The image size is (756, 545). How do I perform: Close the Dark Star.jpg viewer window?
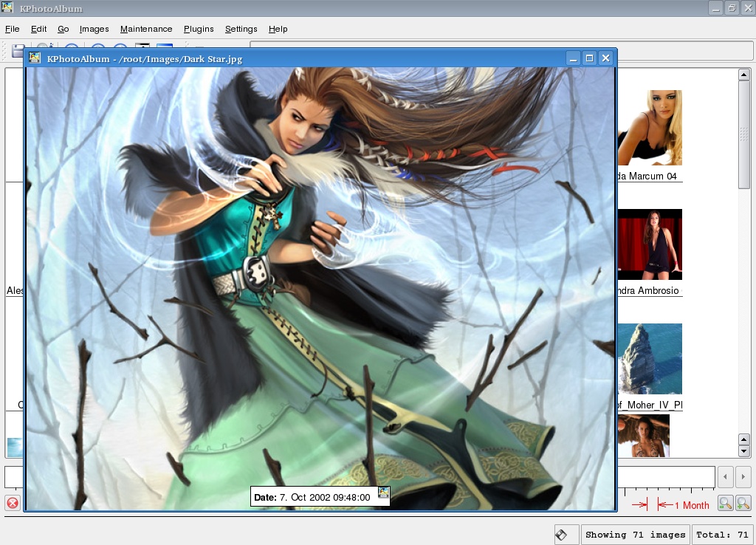(605, 58)
